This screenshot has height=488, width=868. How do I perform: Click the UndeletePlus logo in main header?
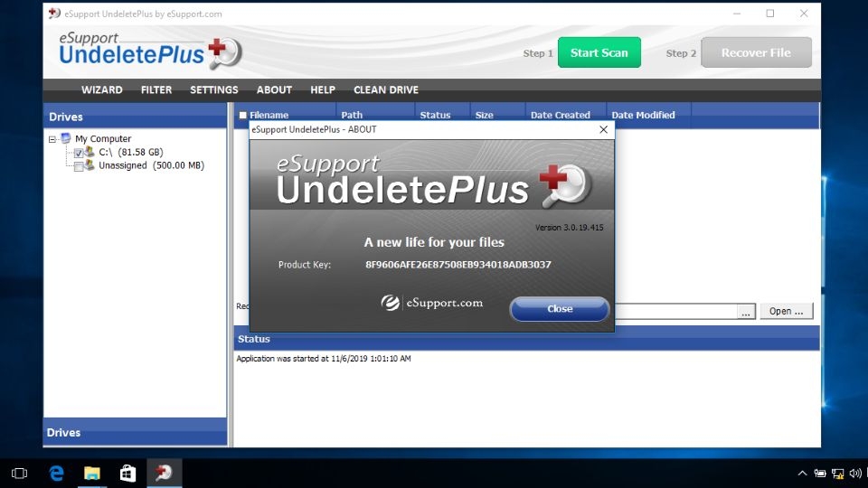coord(150,50)
